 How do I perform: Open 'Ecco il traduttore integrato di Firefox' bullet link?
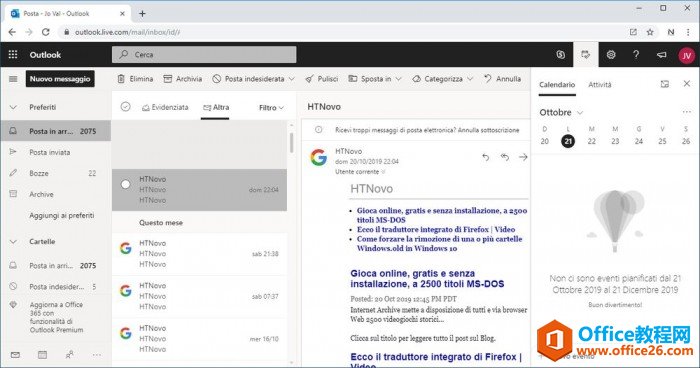click(436, 230)
